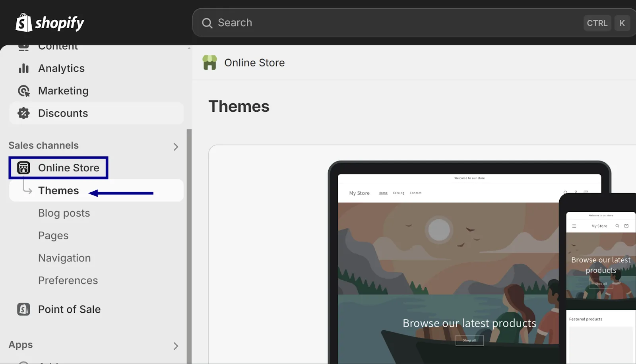Screen dimensions: 636x364
Task: Click the Marketing target icon
Action: tap(24, 91)
